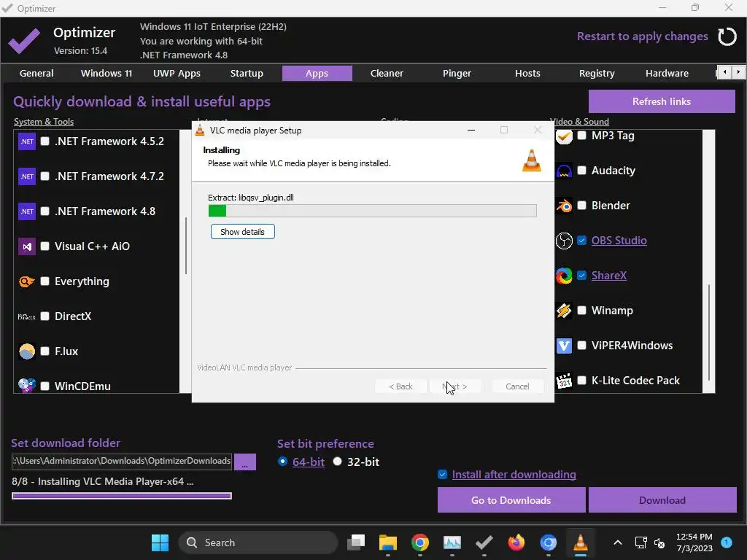Open the UWP Apps tab
Screen dimensions: 747x560
click(x=177, y=74)
